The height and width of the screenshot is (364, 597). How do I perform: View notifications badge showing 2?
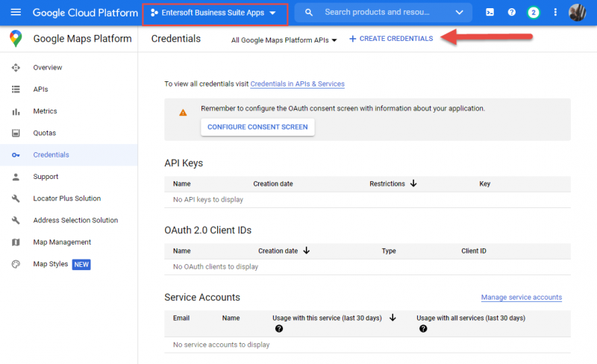coord(534,13)
